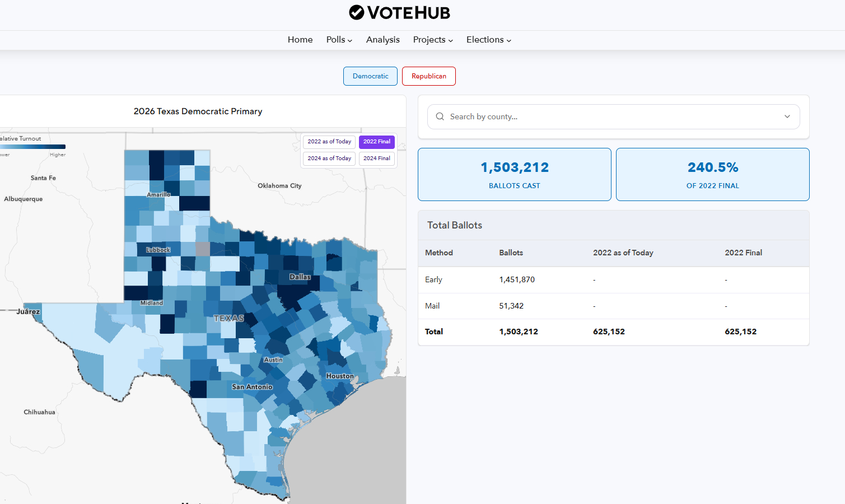Click the 240.5% of 2022 final card
The image size is (845, 504).
(712, 174)
